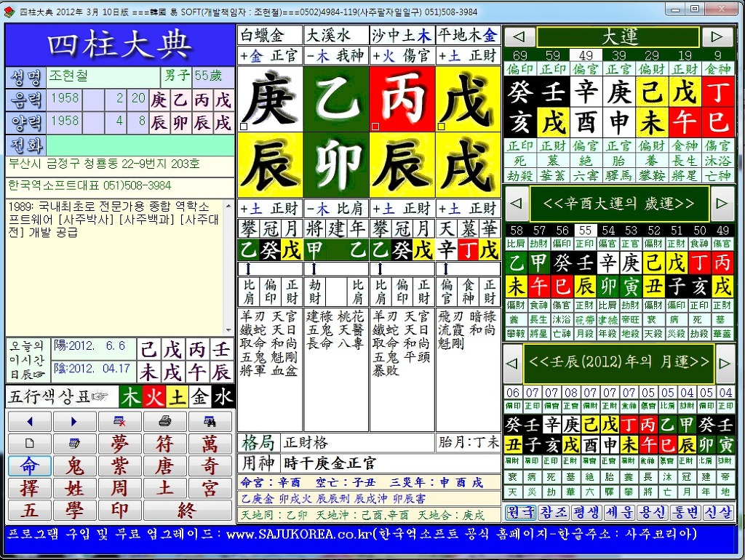Click the 金 white color swatch

(200, 397)
